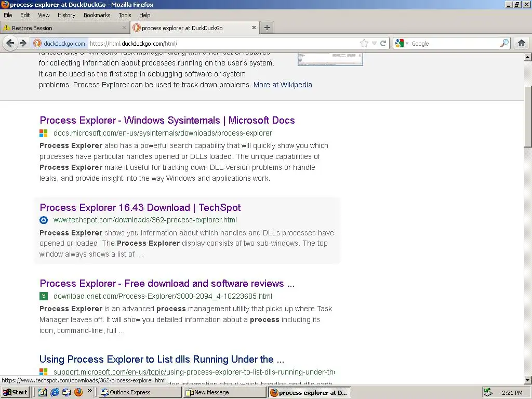Click the support.microsoft.com result URL
Viewport: 532px width, 399px height.
click(x=194, y=372)
